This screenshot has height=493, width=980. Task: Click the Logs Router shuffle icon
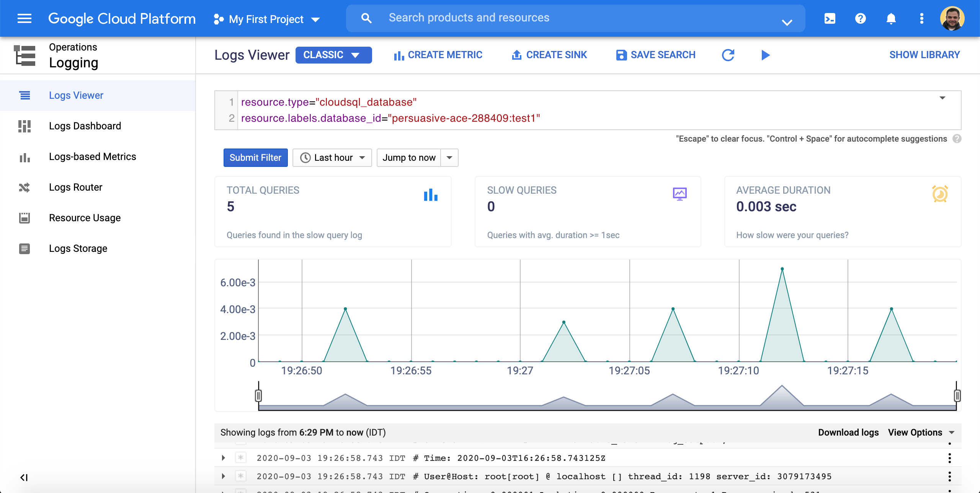(24, 187)
